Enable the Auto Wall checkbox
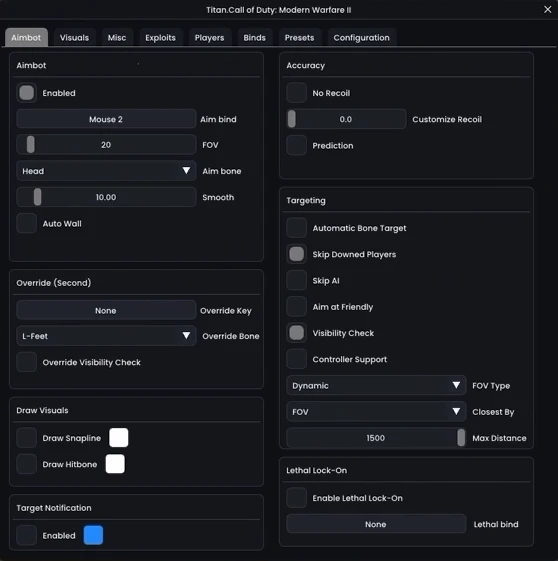Screen dimensions: 558x561 [x=26, y=223]
